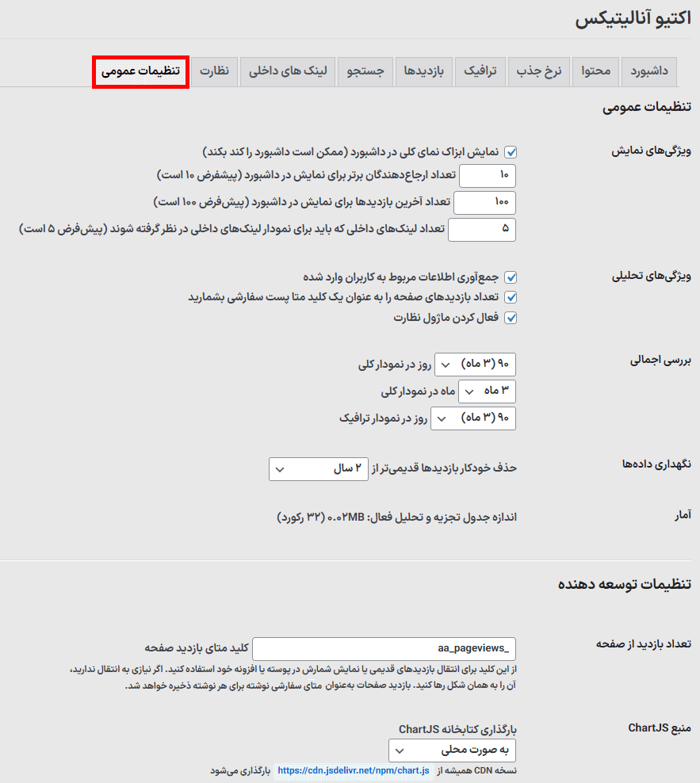Click the cdn.jsdelivr.net chart.js link
This screenshot has height=783, width=700.
354,770
